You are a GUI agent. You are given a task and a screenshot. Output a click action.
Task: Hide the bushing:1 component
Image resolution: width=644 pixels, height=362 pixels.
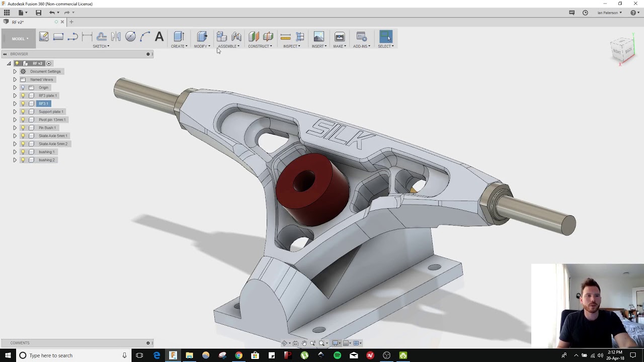click(23, 152)
